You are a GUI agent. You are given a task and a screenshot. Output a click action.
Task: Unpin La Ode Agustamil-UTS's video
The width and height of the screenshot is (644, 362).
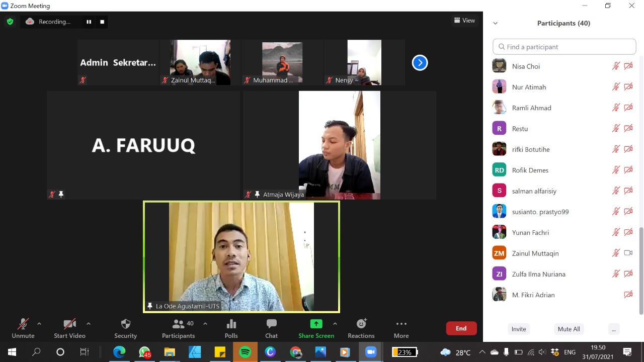149,306
